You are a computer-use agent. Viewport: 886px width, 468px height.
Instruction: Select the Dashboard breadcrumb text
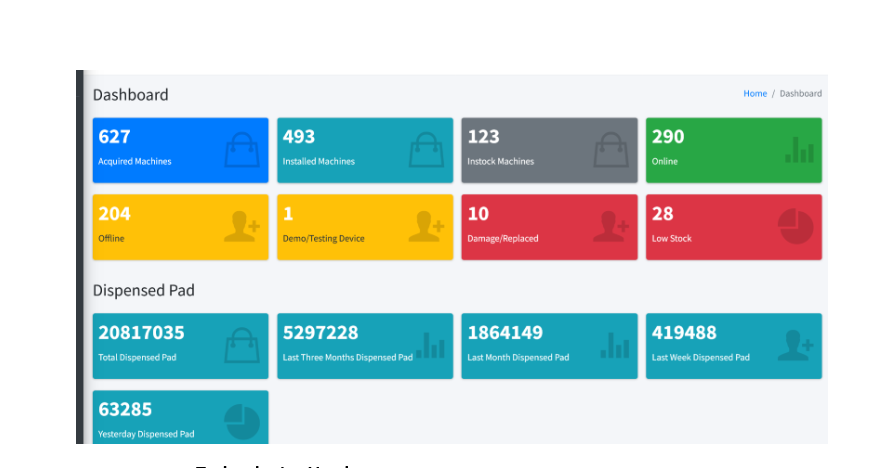pos(801,93)
